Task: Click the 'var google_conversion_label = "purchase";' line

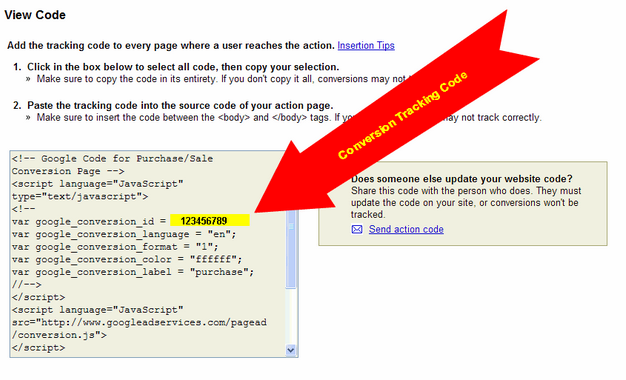Action: tap(133, 272)
